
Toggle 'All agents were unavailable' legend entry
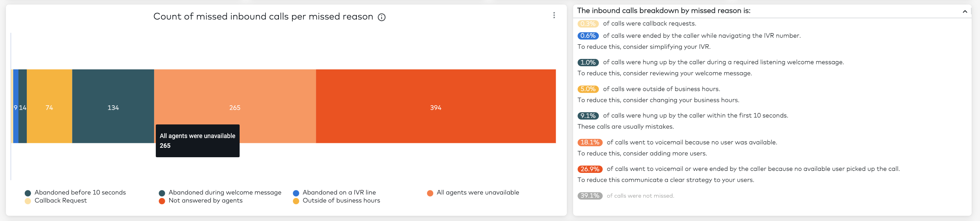coord(473,192)
